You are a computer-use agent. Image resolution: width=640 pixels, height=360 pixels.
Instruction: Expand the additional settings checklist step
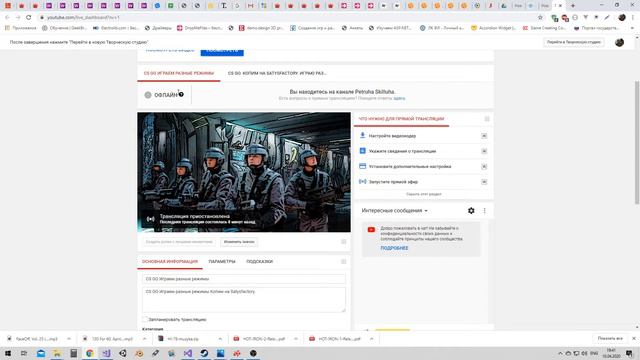[484, 167]
